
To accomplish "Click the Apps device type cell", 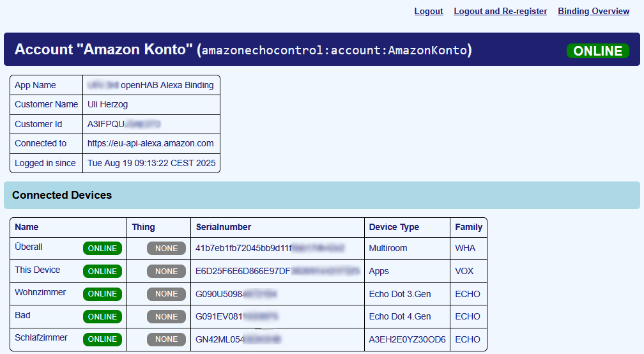I will point(379,271).
